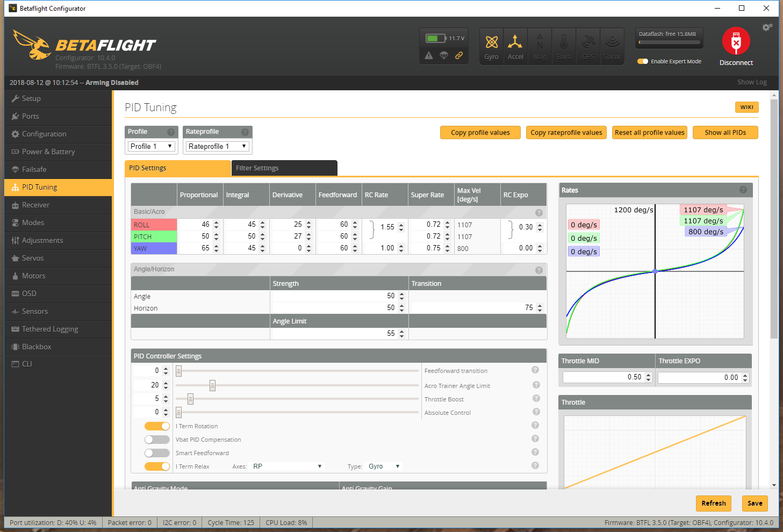Click the Throttle EXPO input field
This screenshot has width=783, height=532.
pyautogui.click(x=703, y=378)
